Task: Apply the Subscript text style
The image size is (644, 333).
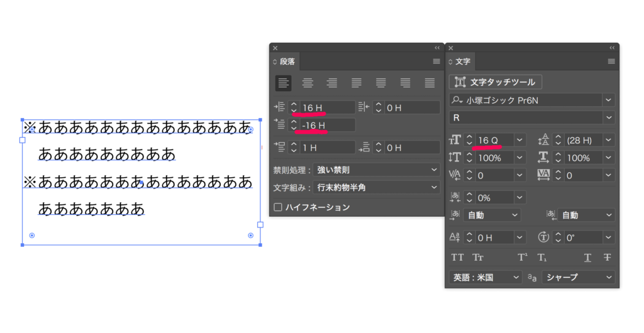Action: (x=541, y=258)
